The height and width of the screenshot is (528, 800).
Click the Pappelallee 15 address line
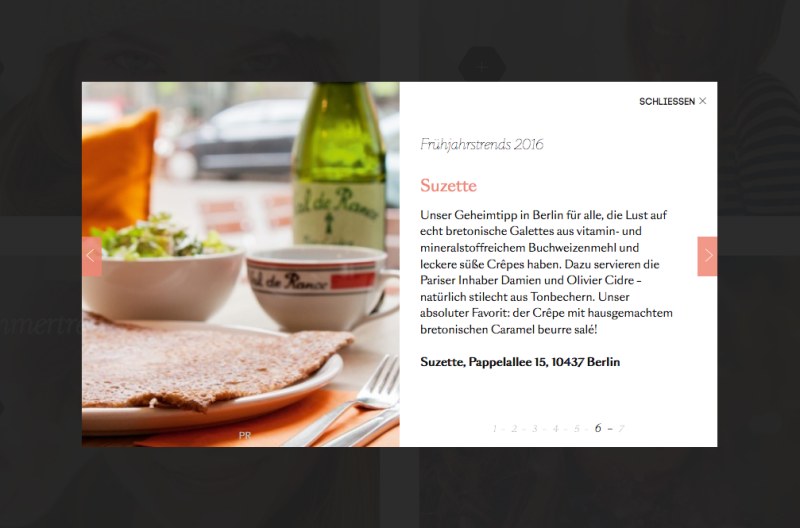click(520, 362)
